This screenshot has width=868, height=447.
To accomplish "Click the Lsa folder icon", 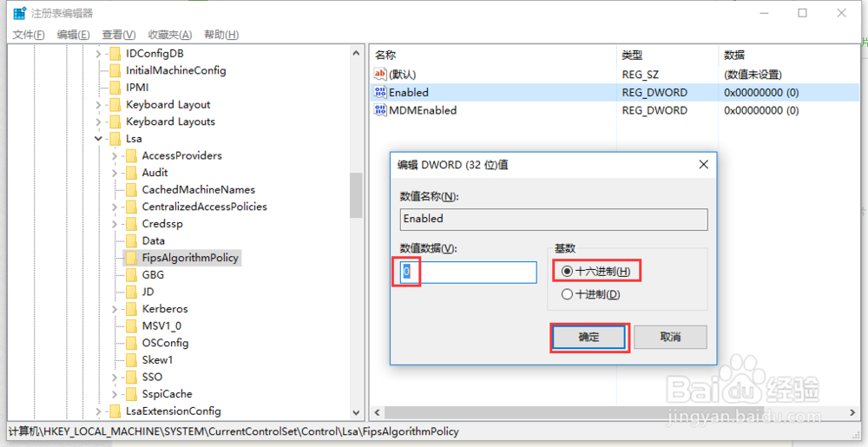I will point(115,139).
